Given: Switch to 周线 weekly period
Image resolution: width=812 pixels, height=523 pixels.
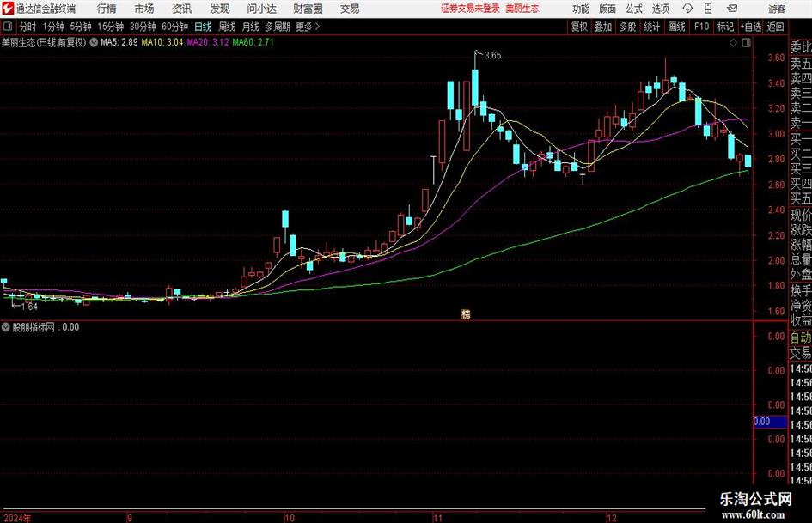Looking at the screenshot, I should tap(226, 27).
